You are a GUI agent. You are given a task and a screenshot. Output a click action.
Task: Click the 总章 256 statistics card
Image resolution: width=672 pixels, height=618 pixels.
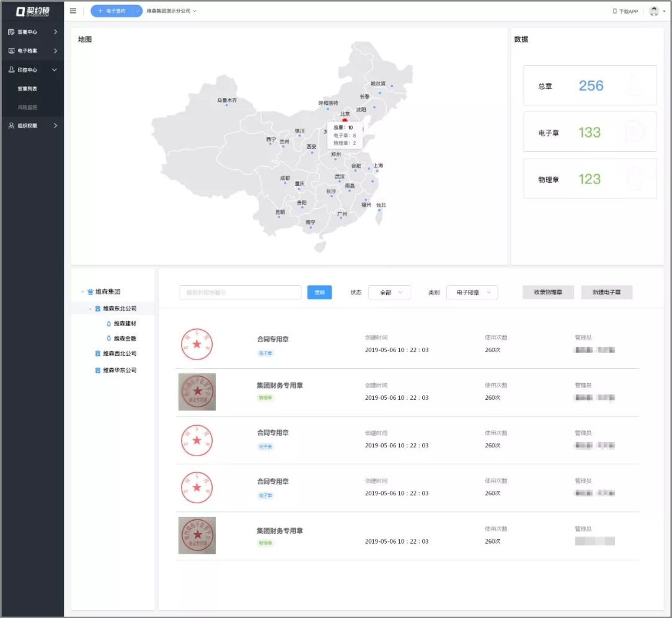coord(590,86)
